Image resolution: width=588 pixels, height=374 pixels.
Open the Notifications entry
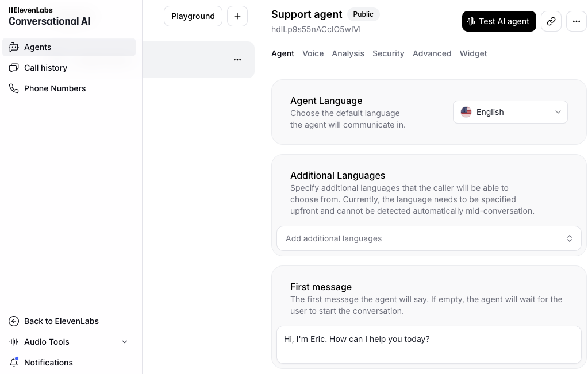[48, 363]
